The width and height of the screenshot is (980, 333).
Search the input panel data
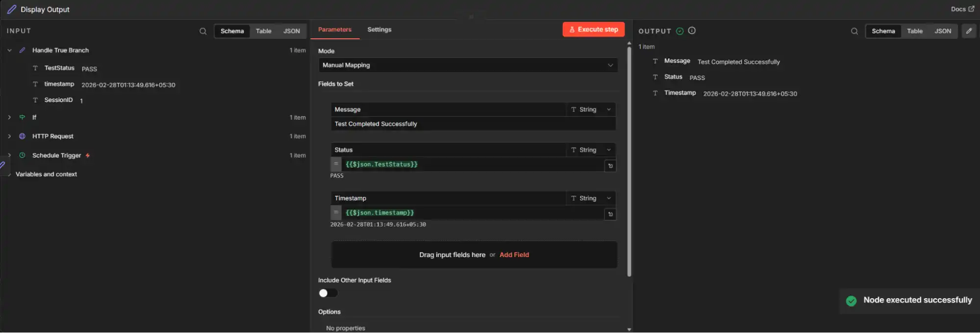203,31
